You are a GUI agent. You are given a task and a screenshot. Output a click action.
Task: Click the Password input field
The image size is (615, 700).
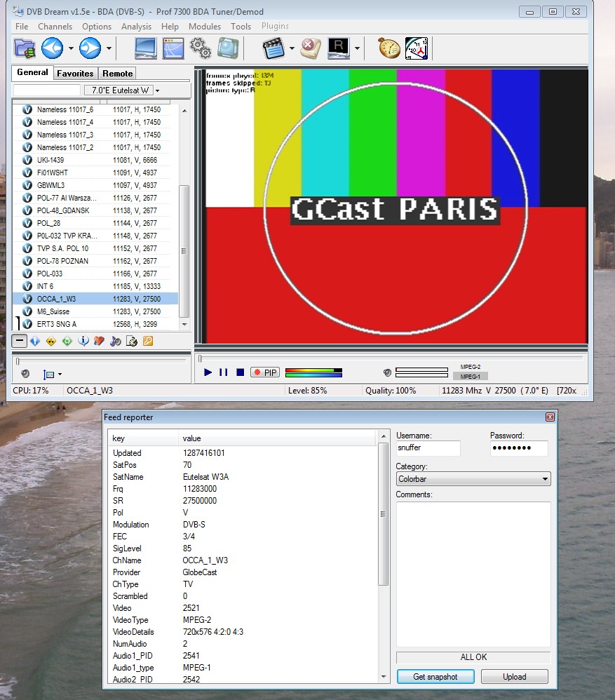[x=519, y=447]
